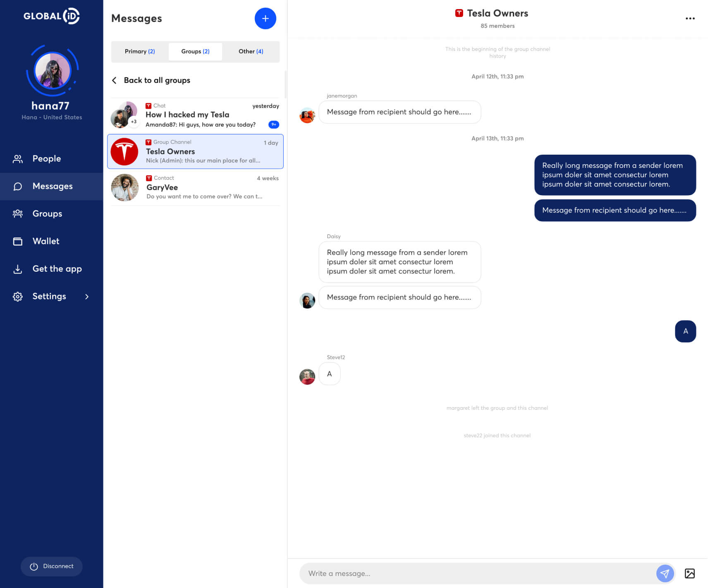Expand Settings chevron arrow
The width and height of the screenshot is (708, 588).
[87, 296]
